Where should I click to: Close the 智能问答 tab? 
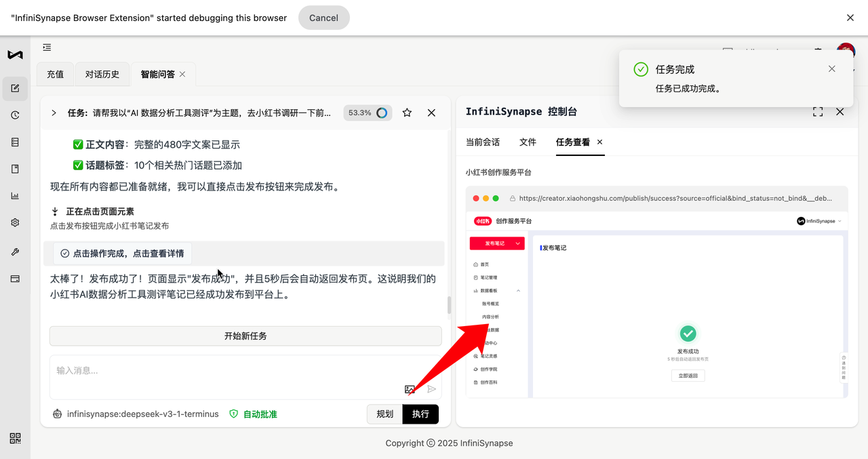pos(182,75)
